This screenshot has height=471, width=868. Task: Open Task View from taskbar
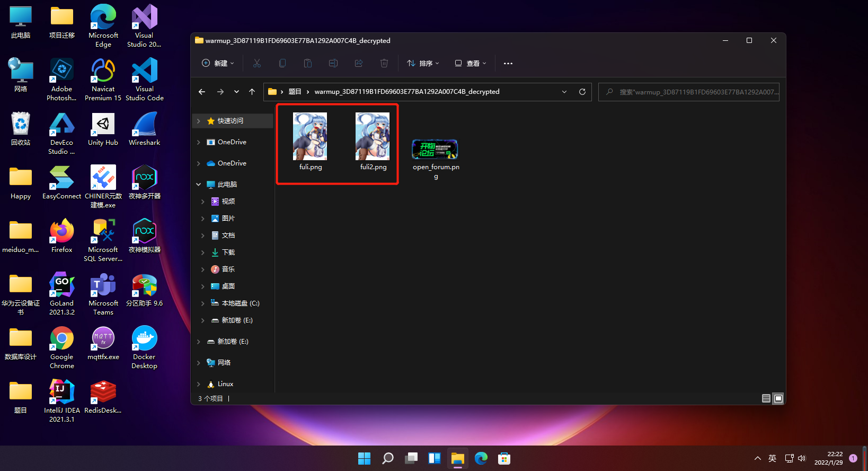(411, 458)
